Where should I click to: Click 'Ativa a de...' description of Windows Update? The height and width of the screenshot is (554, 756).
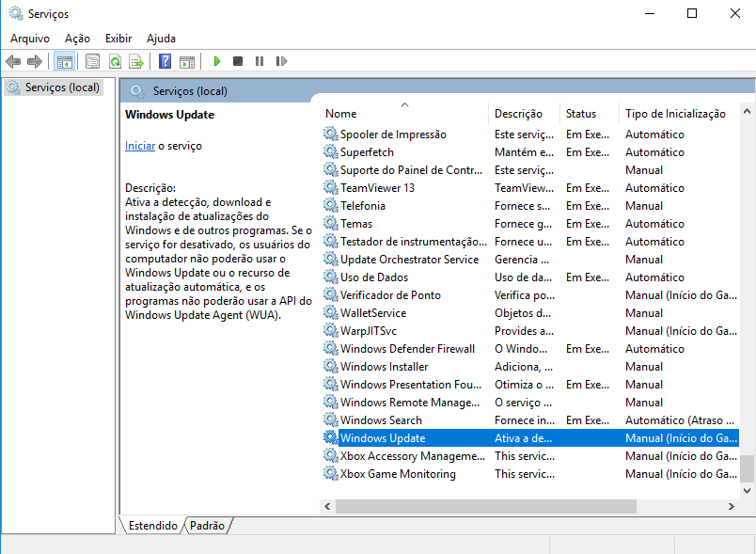click(x=523, y=437)
